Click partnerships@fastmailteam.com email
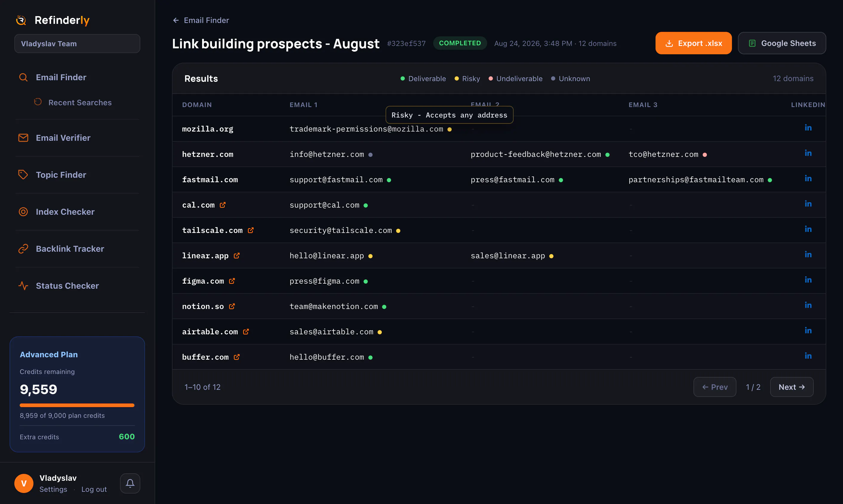The image size is (843, 504). [x=696, y=180]
